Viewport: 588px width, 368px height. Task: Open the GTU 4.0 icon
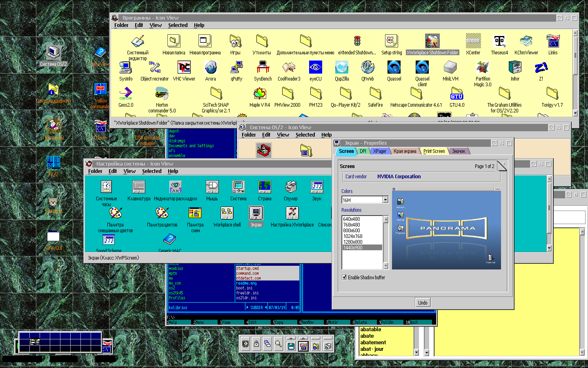pyautogui.click(x=457, y=94)
